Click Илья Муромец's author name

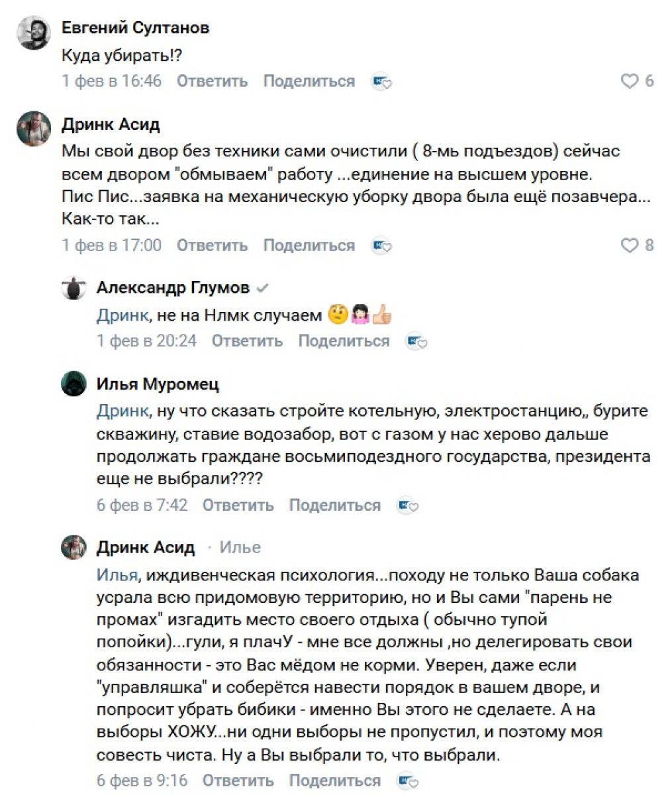point(158,384)
